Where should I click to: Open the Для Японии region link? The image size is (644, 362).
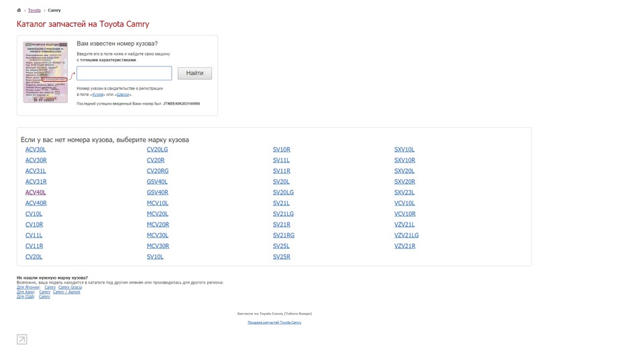28,288
